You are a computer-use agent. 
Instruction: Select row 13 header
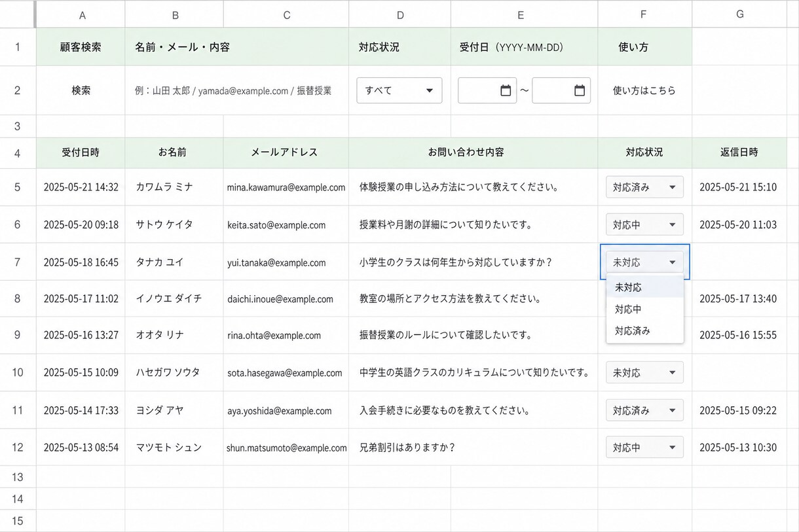pyautogui.click(x=18, y=477)
